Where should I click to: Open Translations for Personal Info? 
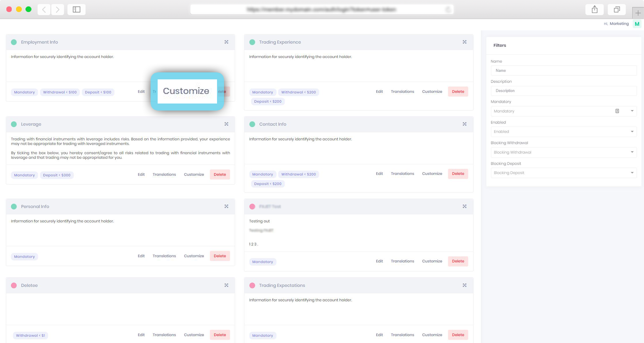tap(164, 256)
